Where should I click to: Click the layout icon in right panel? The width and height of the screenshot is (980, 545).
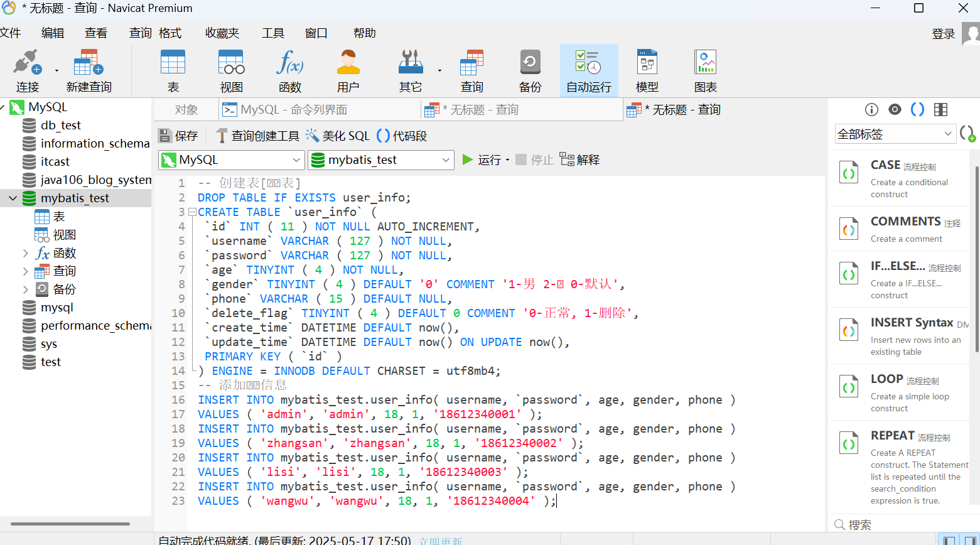coord(940,110)
